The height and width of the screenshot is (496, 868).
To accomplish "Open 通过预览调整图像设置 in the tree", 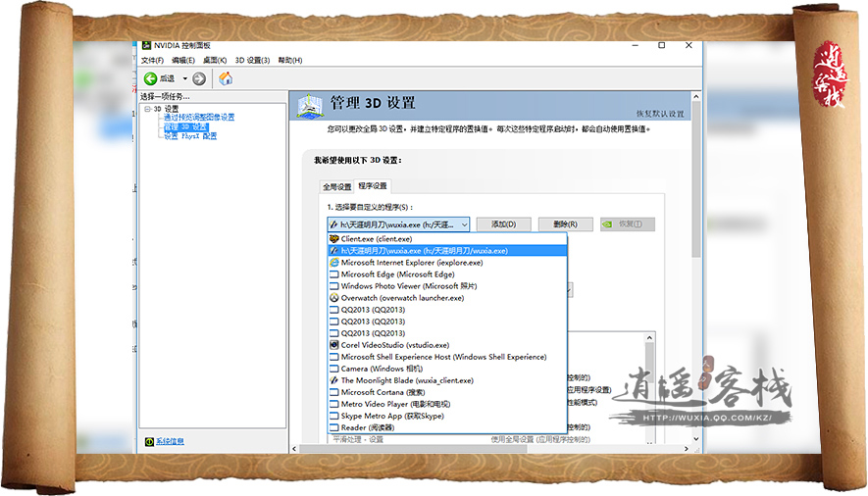I will (199, 118).
